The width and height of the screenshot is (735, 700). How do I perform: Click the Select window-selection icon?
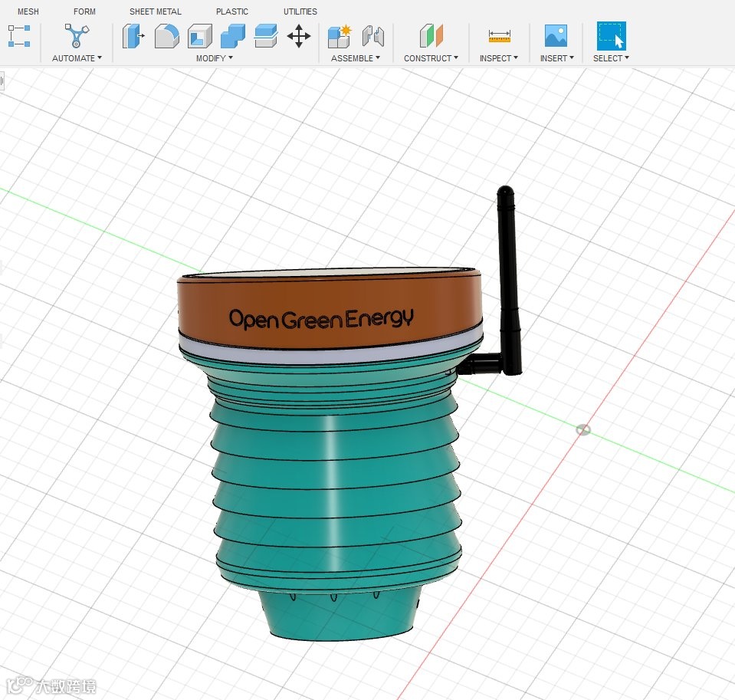click(612, 35)
